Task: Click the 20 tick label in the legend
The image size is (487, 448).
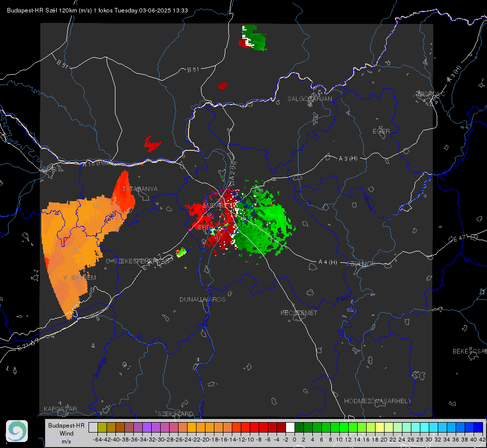Action: 384,440
